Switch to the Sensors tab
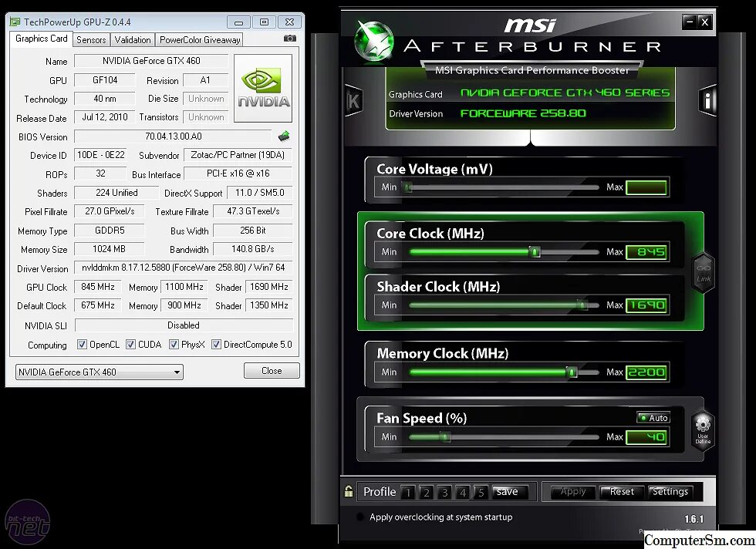This screenshot has height=549, width=756. coord(91,40)
